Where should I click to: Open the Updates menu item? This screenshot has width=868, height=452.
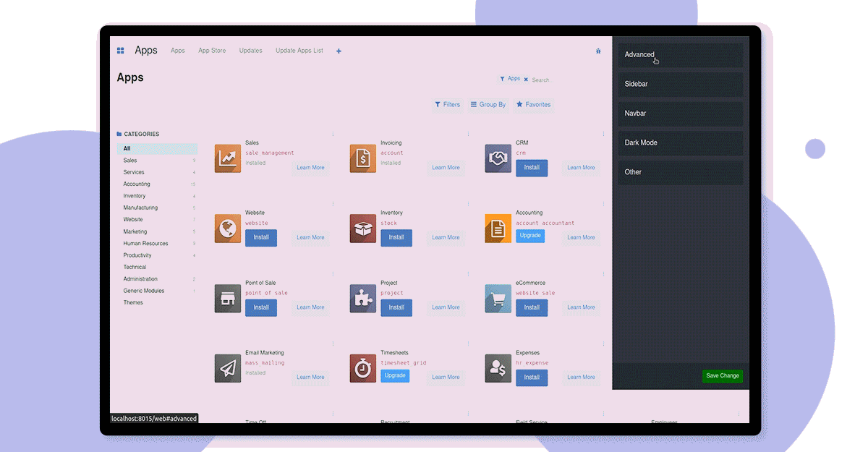(x=251, y=51)
